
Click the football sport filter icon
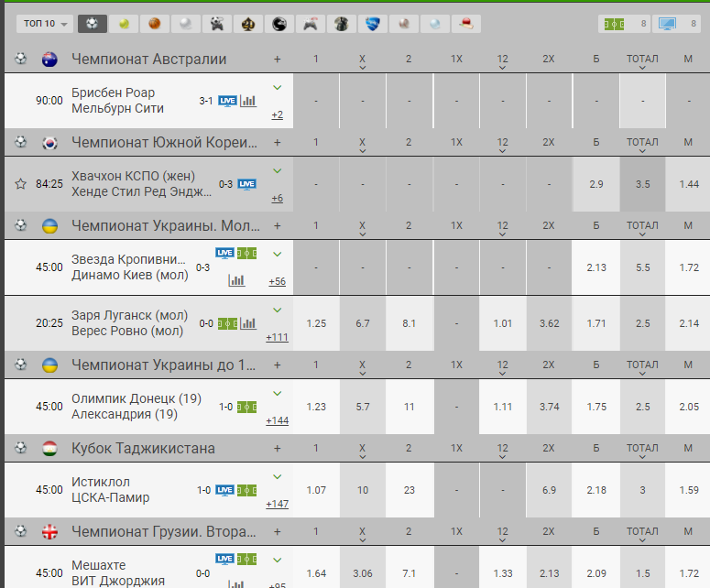(92, 23)
